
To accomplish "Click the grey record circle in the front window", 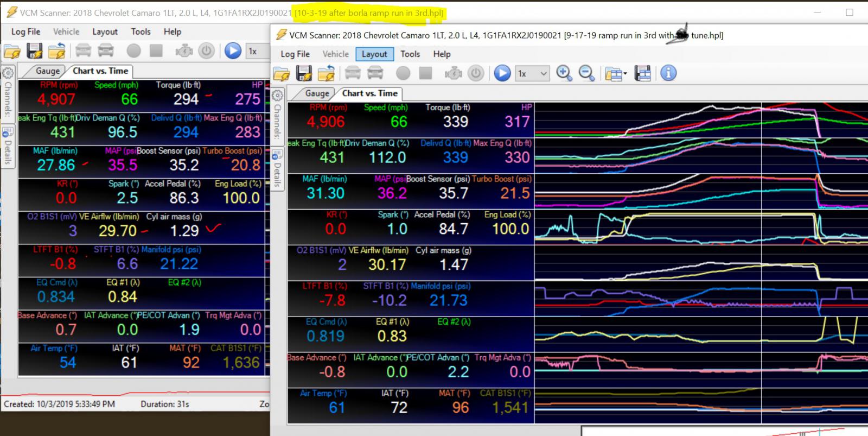I will point(403,73).
